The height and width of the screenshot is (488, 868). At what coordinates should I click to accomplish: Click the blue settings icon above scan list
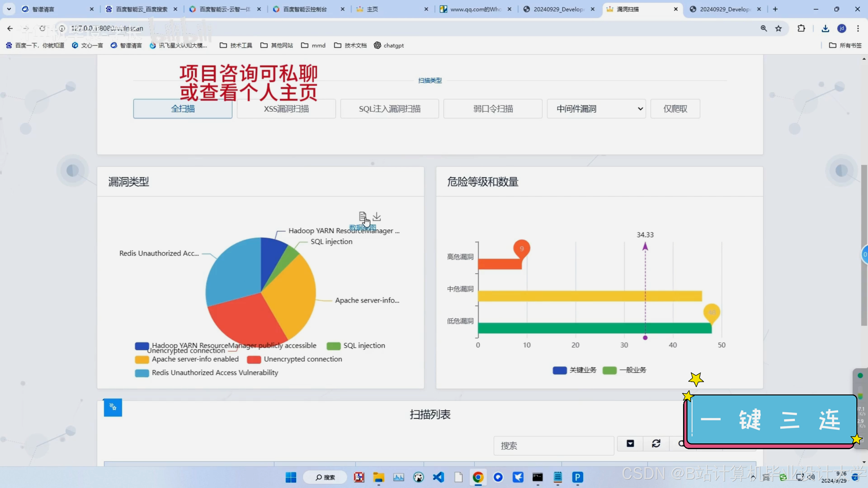point(113,408)
